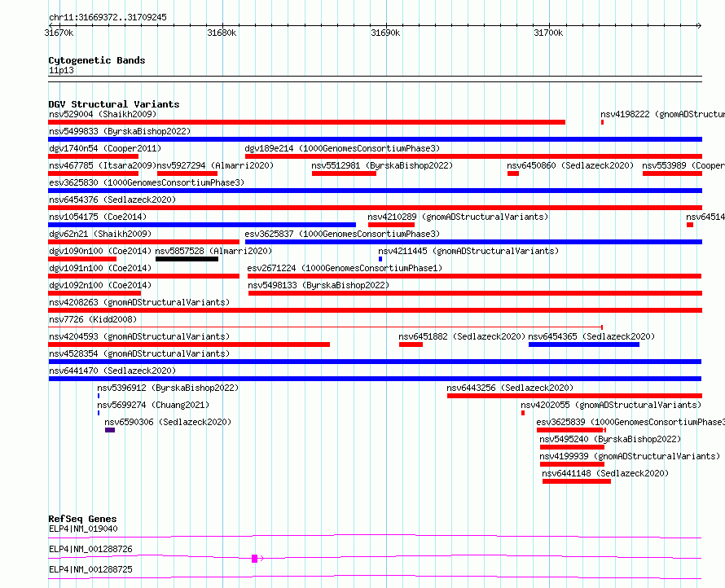725x588 pixels.
Task: Select red bar under nsv6451882 label
Action: [x=411, y=344]
